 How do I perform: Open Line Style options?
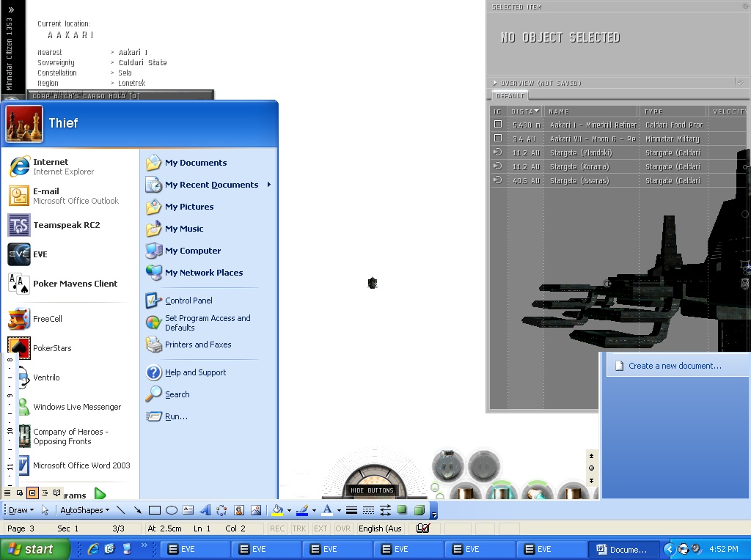pos(351,510)
